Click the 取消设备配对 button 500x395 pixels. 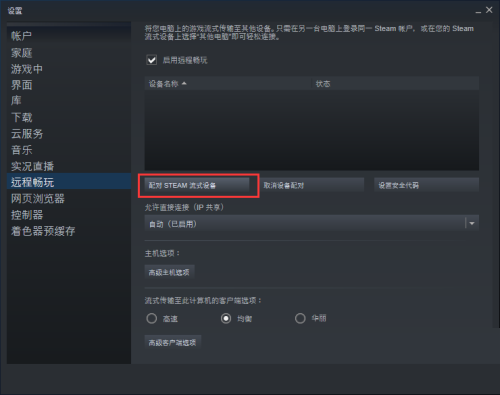click(x=312, y=185)
